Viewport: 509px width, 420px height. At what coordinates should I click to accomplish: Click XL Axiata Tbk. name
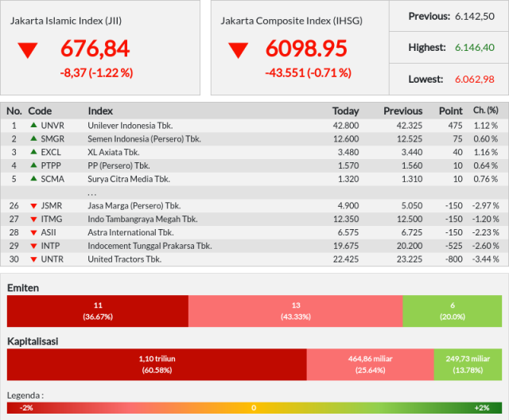(x=113, y=152)
